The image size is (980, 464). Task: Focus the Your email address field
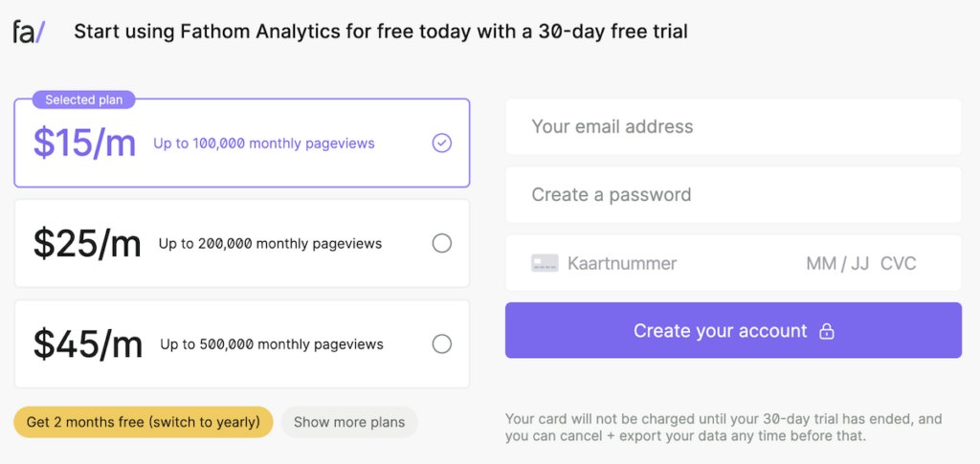click(x=733, y=126)
